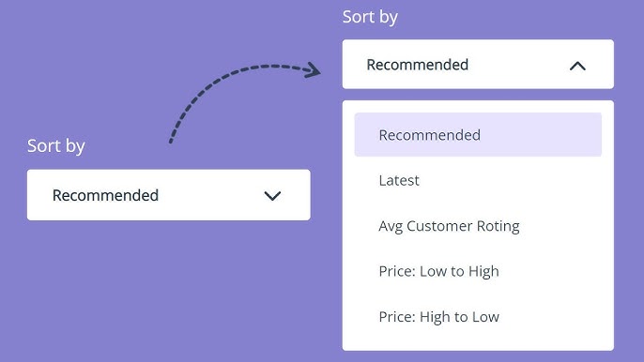Click white padding below Price: High to Low
Viewport: 644px width, 362px height.
(x=478, y=339)
